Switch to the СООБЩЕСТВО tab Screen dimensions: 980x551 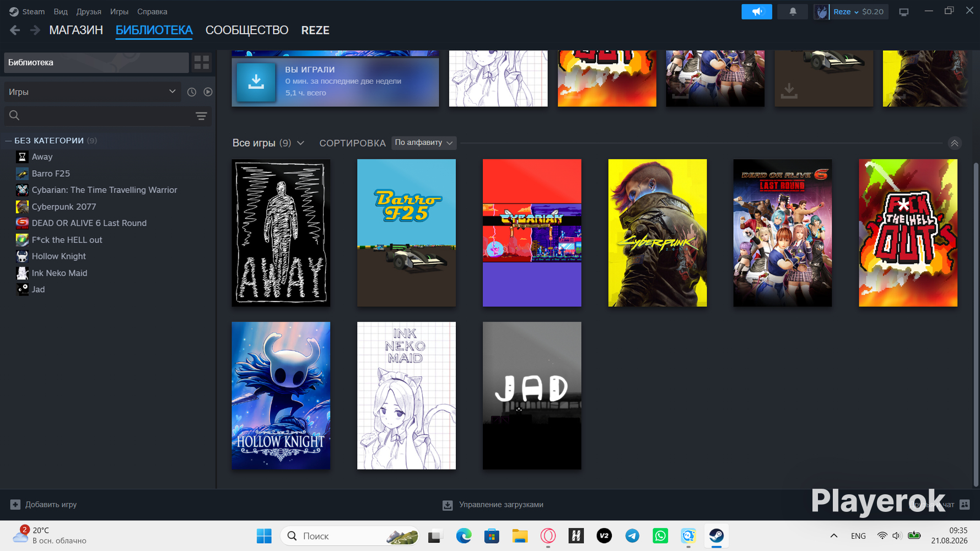(x=247, y=30)
